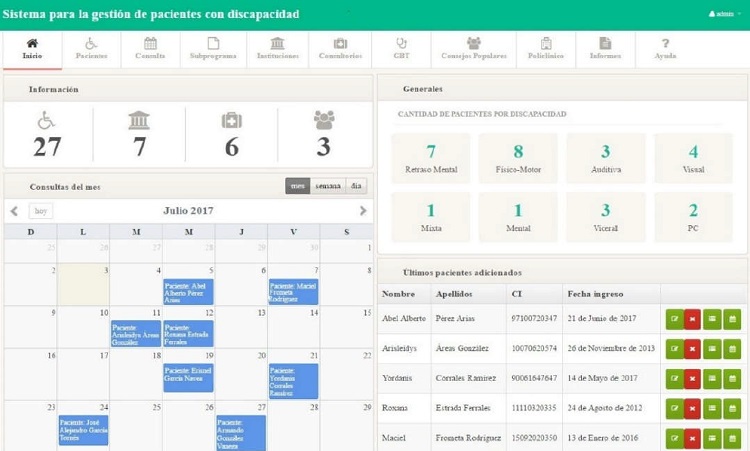Delete patient Arisleidys with red X
Screen dimensions: 750x451
(693, 349)
